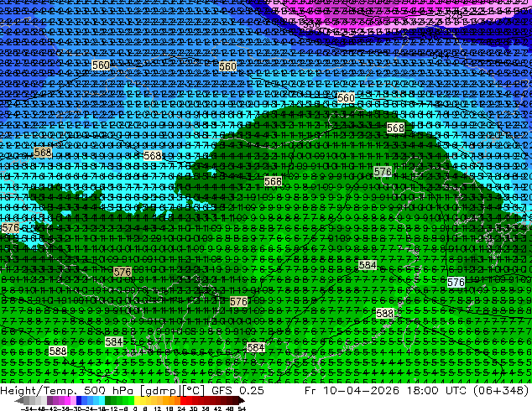Click the dark blue swatch on the legend
Screen dimensions: 532x411
[x=79, y=400]
